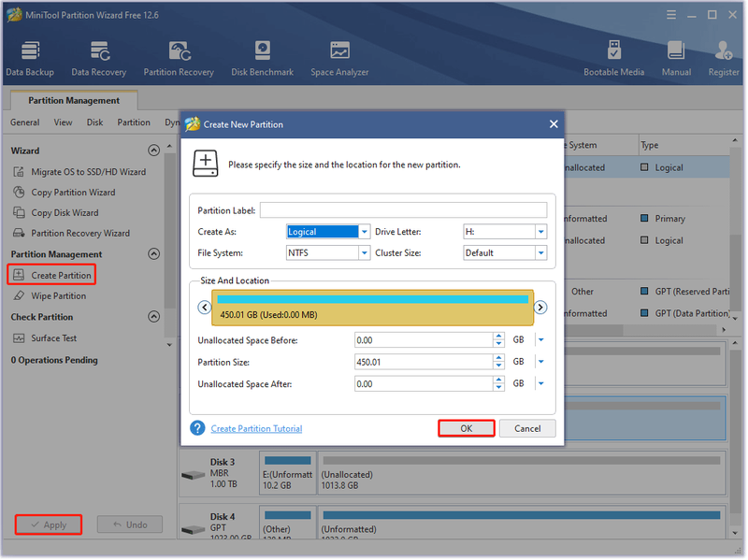Collapse the Check Partition section
Image resolution: width=748 pixels, height=560 pixels.
pyautogui.click(x=153, y=317)
